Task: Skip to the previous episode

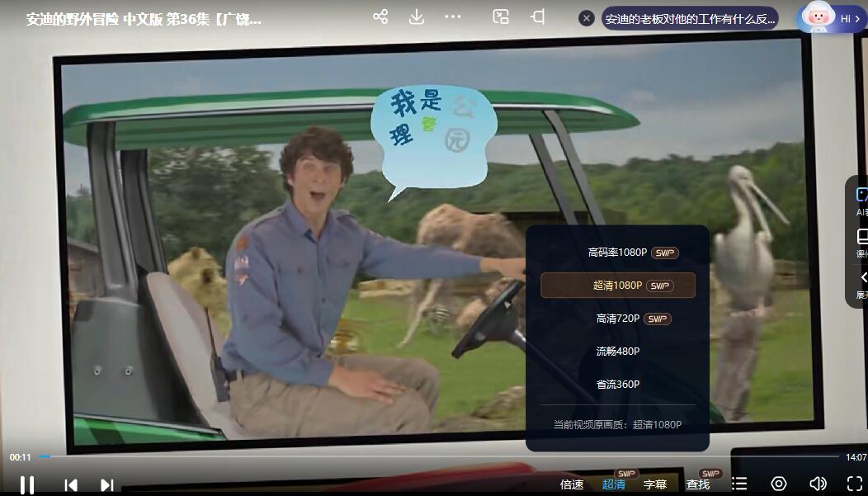Action: 71,485
